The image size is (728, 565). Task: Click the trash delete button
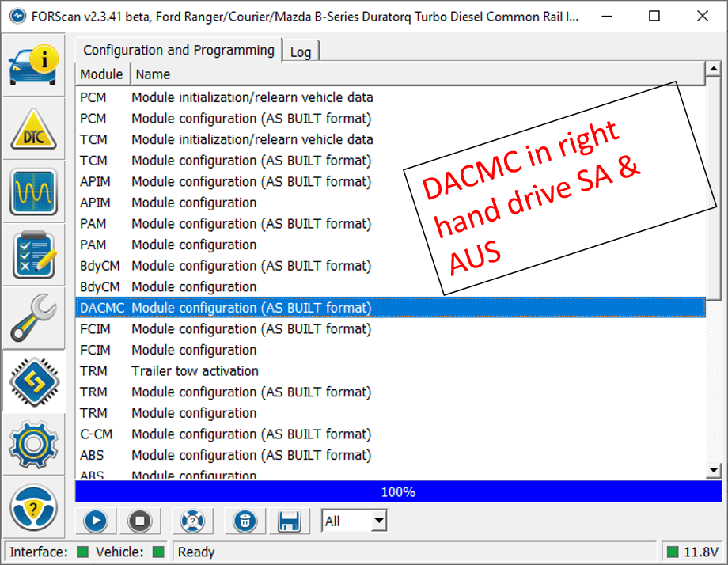tap(245, 521)
